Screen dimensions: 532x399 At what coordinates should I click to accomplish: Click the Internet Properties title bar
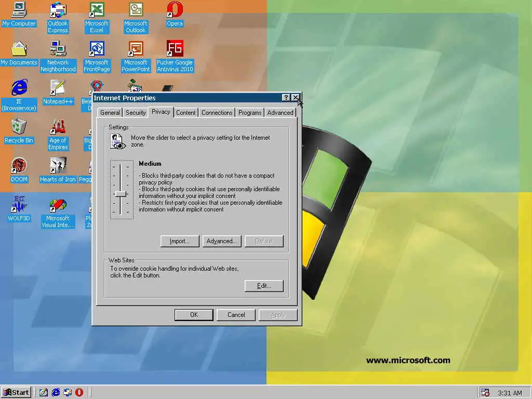[187, 98]
